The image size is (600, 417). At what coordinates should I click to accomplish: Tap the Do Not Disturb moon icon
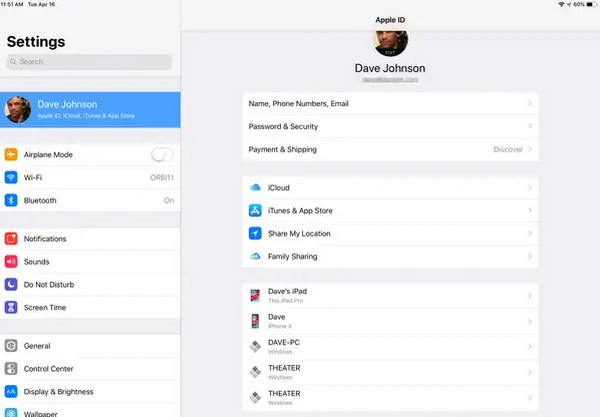(11, 285)
